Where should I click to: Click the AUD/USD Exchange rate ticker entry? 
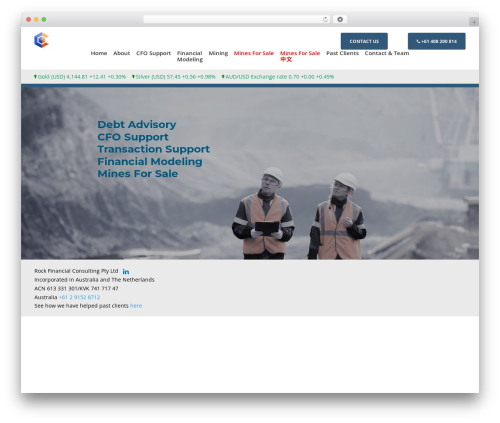coord(278,77)
